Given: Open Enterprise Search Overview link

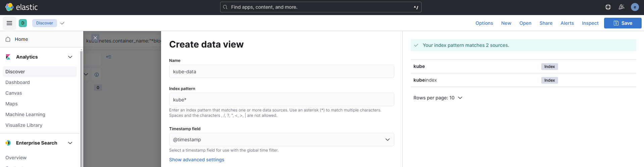Looking at the screenshot, I should (16, 158).
